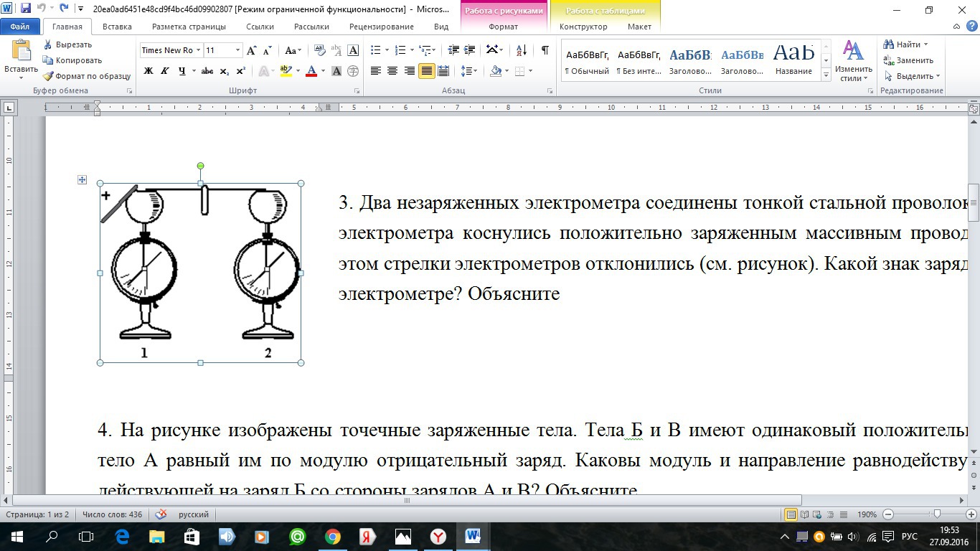980x551 pixels.
Task: Click the Копировать button
Action: 72,60
